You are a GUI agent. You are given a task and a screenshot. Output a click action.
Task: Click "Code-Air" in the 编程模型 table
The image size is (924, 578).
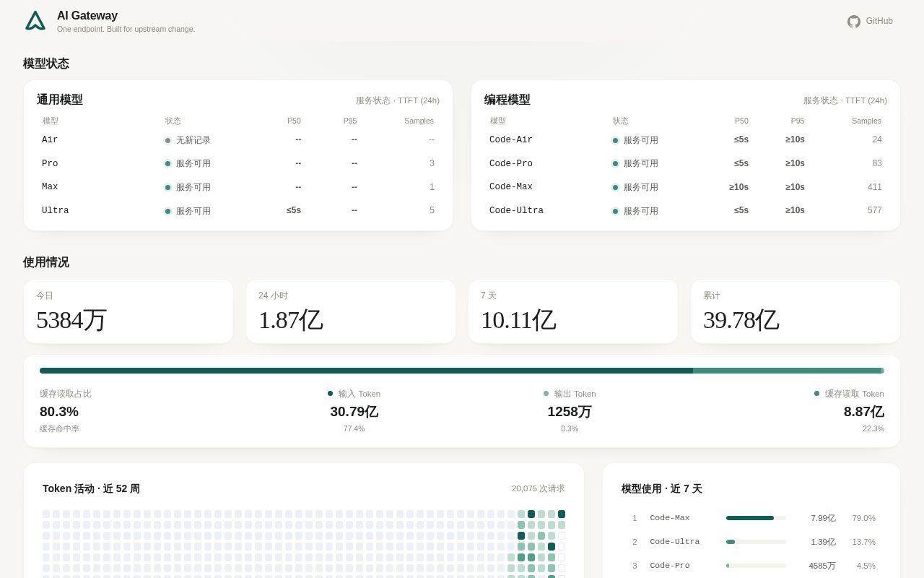pyautogui.click(x=511, y=139)
